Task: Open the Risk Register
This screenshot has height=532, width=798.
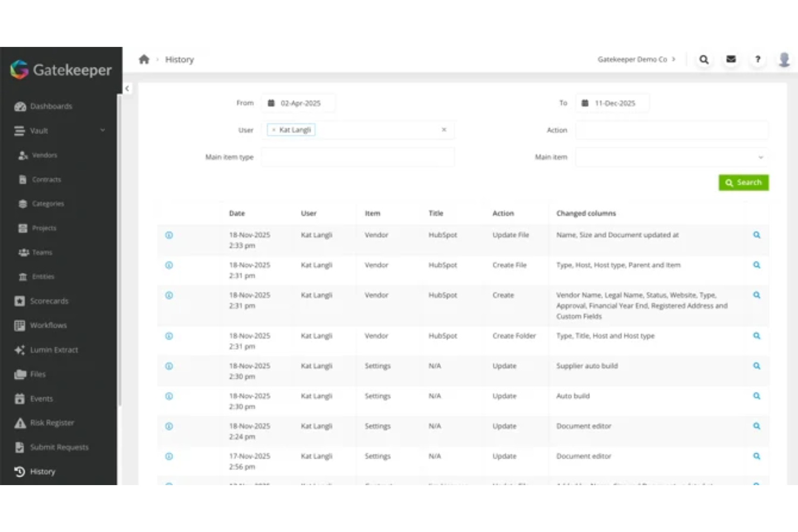Action: click(52, 423)
